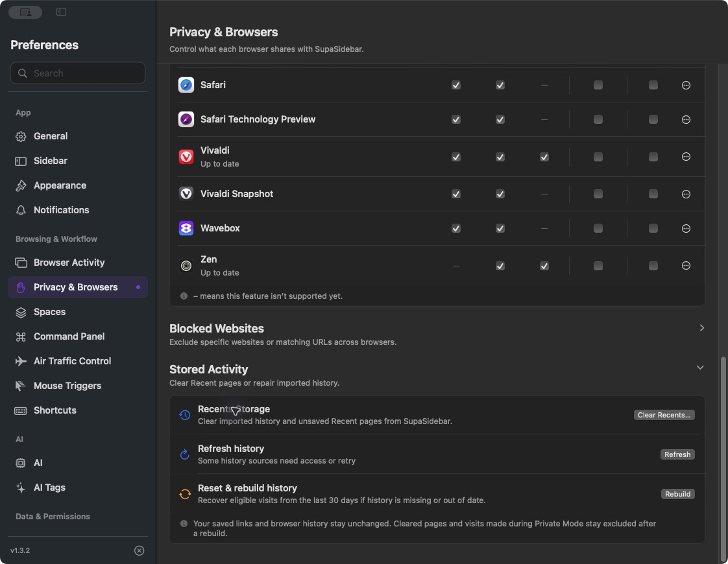Enable Vivaldi's last column checkbox
The height and width of the screenshot is (564, 728).
[653, 157]
